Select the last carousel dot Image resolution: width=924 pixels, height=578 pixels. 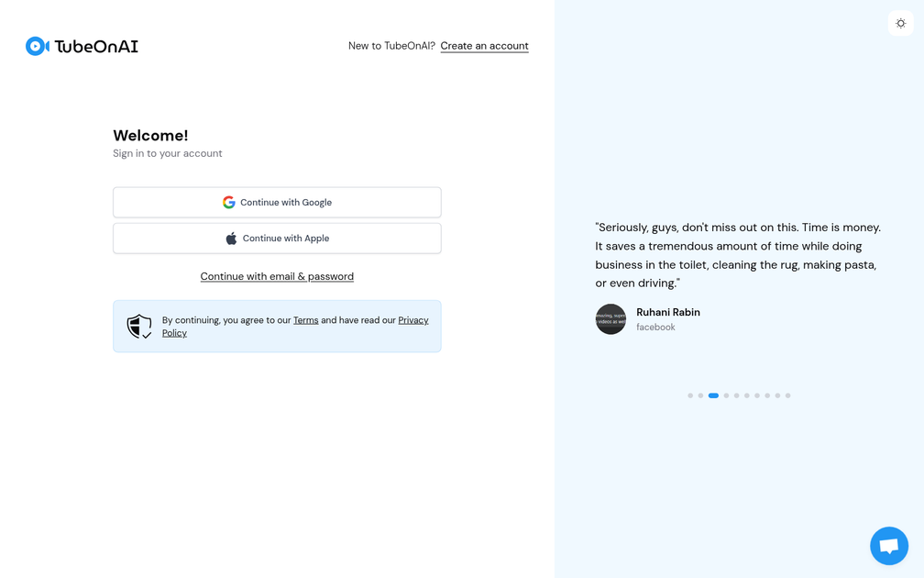point(787,395)
